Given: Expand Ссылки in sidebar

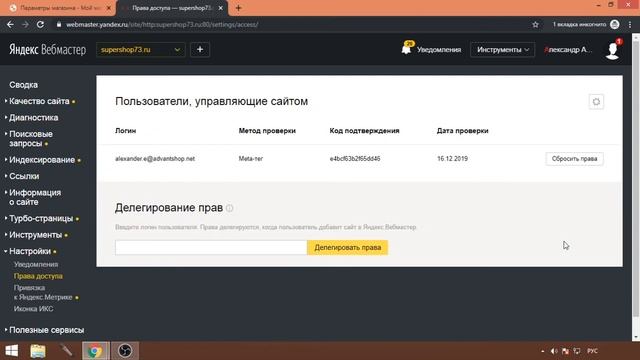Looking at the screenshot, I should [24, 176].
